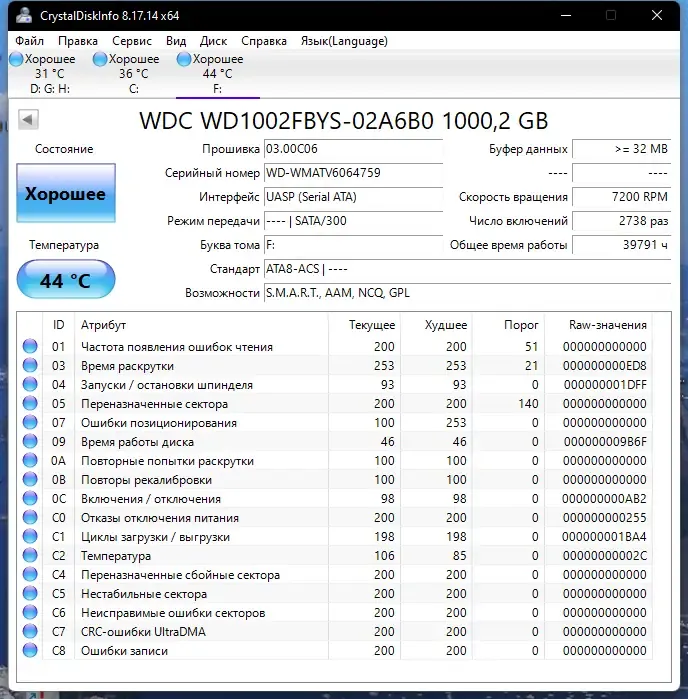
Task: Open the Диск menu
Action: [x=213, y=41]
